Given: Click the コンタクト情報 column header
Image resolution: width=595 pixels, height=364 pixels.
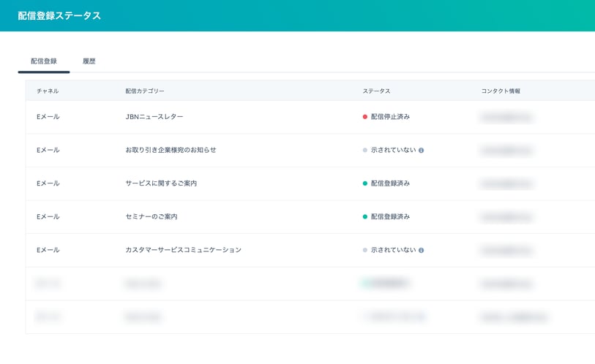Looking at the screenshot, I should click(501, 91).
